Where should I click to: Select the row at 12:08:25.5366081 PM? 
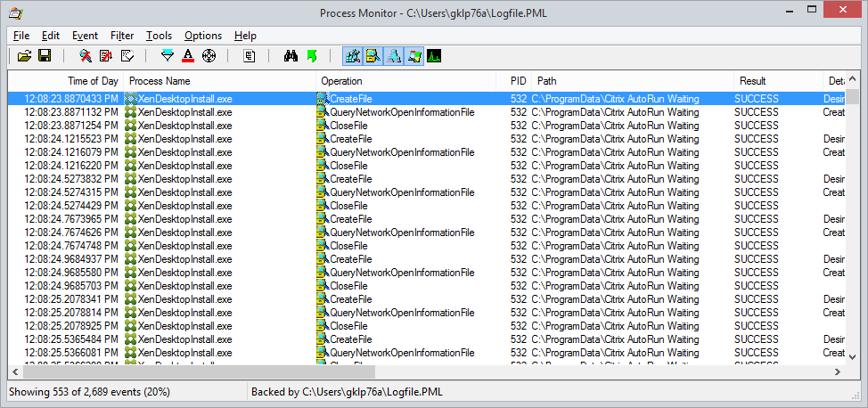pyautogui.click(x=427, y=353)
